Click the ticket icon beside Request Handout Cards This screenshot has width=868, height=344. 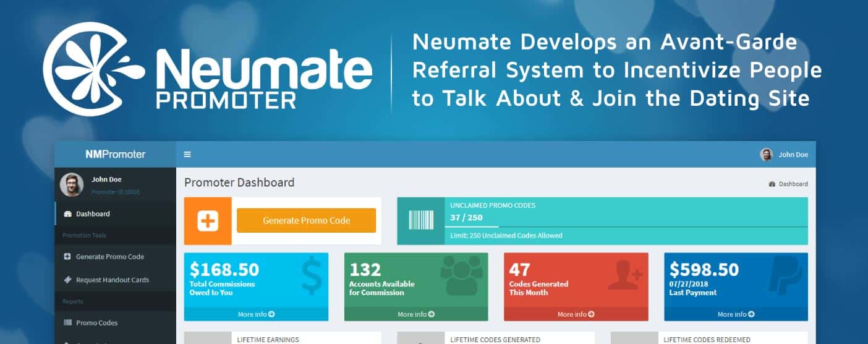67,280
